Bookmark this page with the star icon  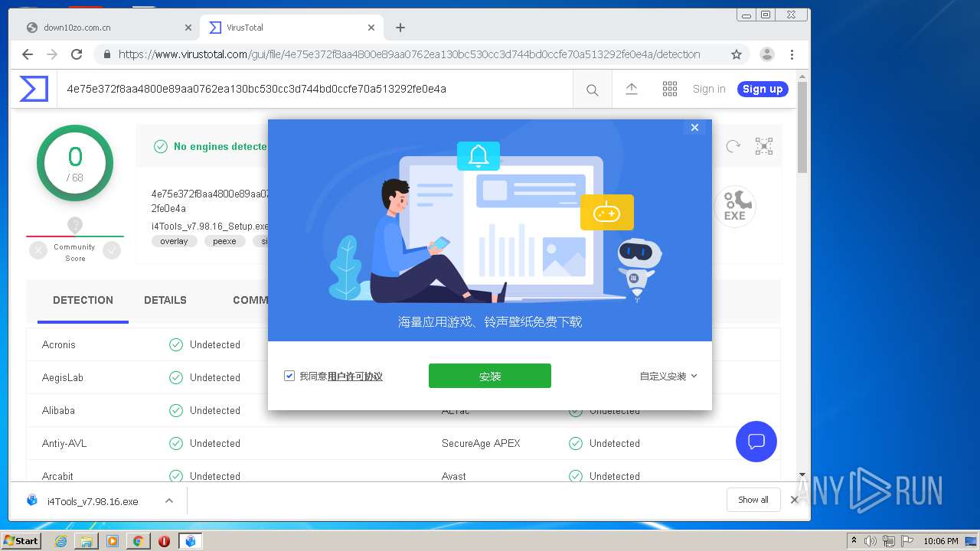(x=737, y=54)
